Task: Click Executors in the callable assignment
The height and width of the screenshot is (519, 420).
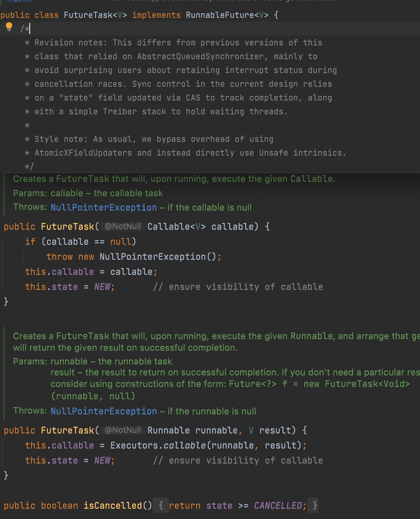Action: coord(134,445)
